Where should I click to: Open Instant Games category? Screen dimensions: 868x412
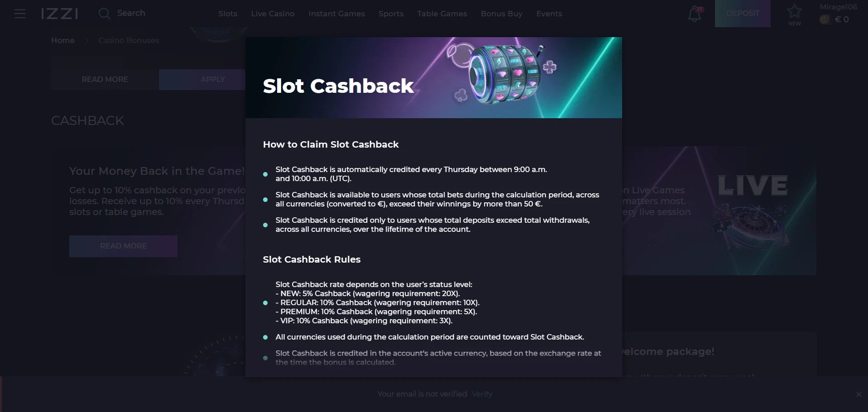point(336,14)
